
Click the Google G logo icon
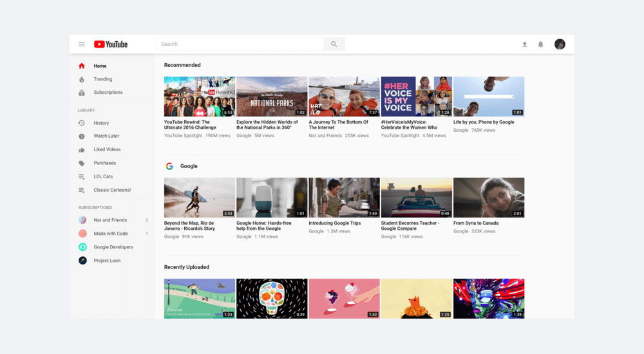[x=169, y=166]
